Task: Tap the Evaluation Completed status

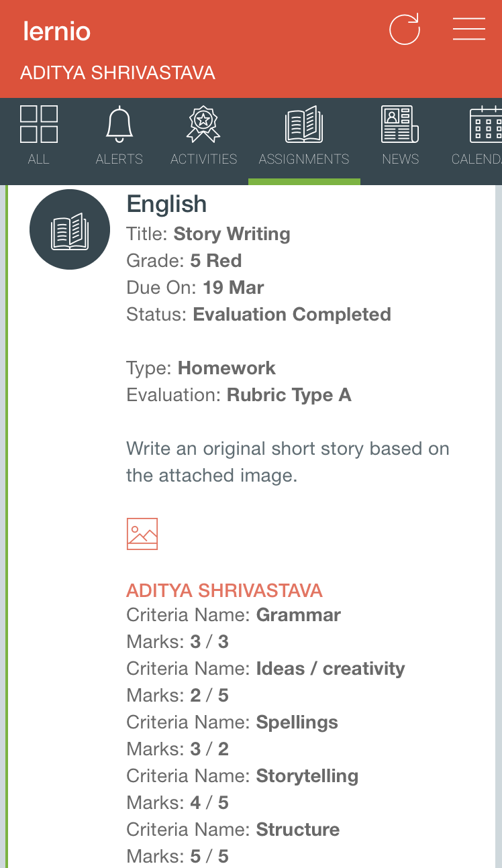Action: (x=291, y=315)
